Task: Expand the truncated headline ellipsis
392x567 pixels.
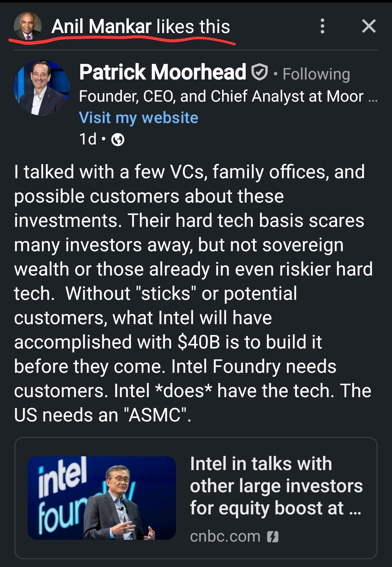Action: pyautogui.click(x=373, y=98)
